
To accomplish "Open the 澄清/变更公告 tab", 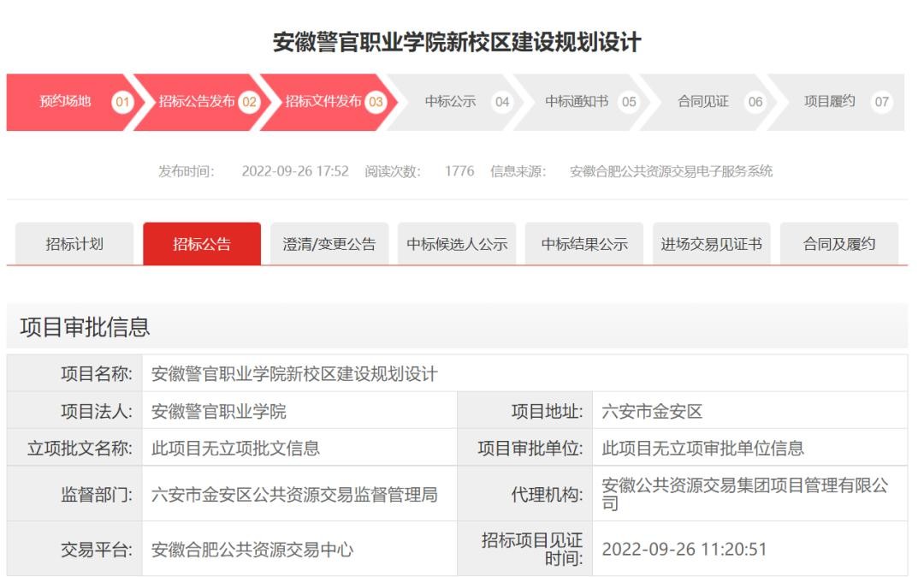I will pyautogui.click(x=329, y=244).
